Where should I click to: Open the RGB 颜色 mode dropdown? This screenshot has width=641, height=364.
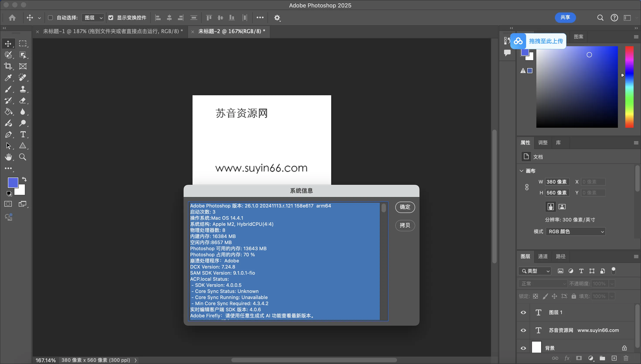(576, 231)
